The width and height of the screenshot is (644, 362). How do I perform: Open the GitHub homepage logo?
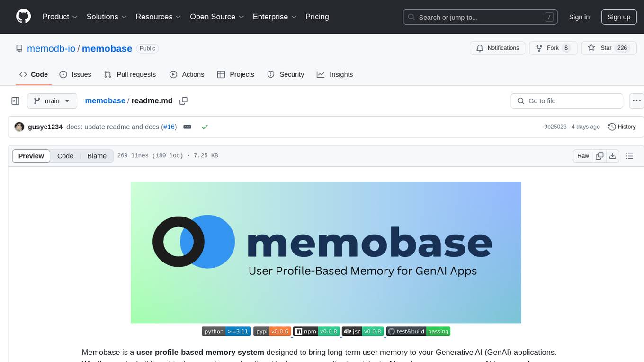point(23,17)
